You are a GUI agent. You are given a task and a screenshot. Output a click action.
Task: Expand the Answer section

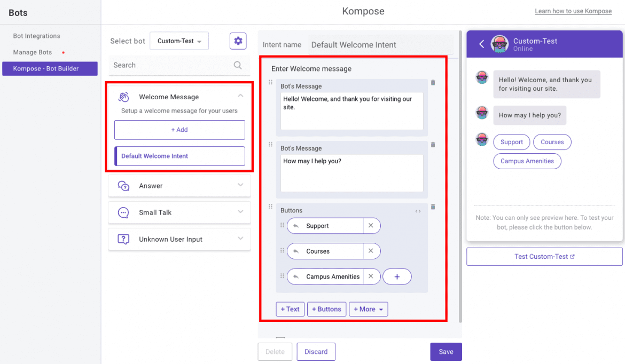click(240, 185)
